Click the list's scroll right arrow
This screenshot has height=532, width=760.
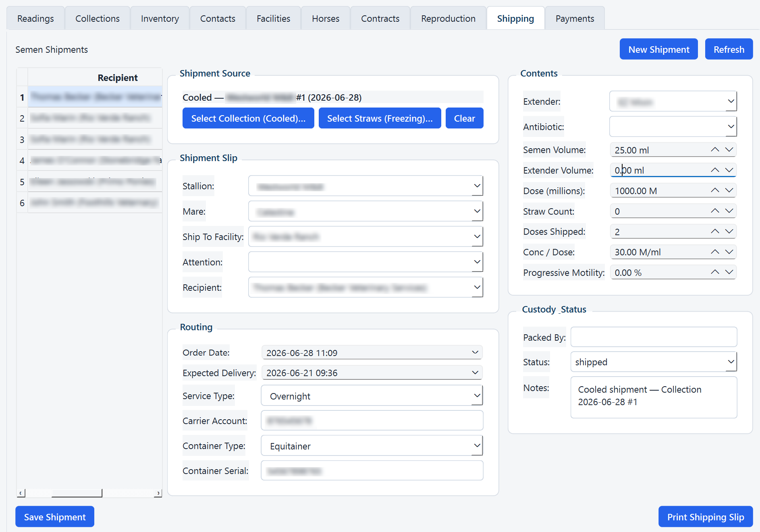158,493
